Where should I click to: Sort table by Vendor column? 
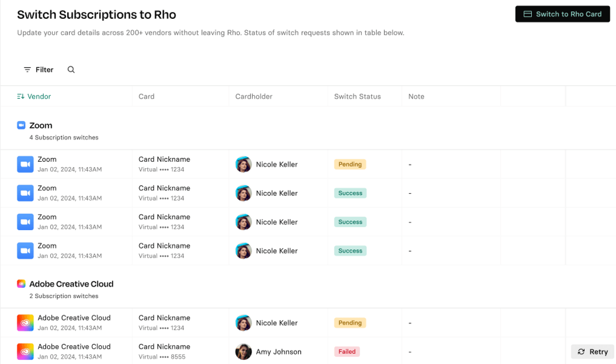pos(34,97)
